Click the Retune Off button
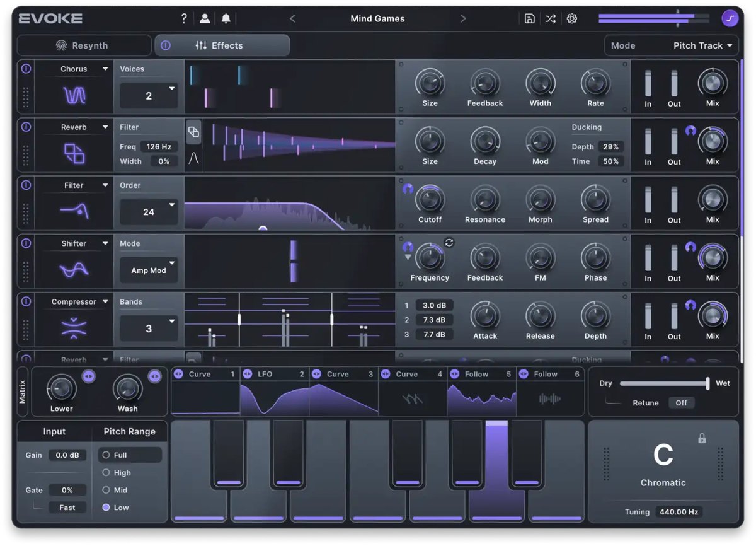 coord(682,402)
